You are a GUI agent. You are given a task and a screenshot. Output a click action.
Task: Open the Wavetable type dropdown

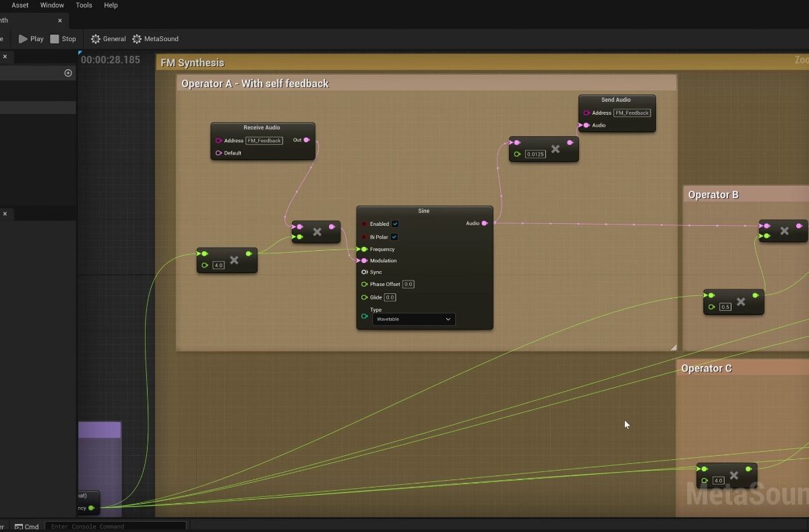pyautogui.click(x=413, y=319)
